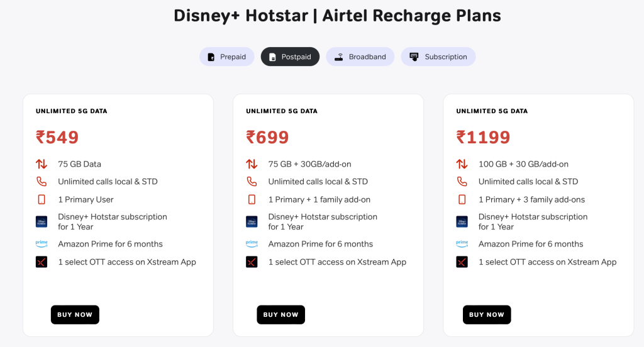Click the Xstream App icon in ₹549 plan
The height and width of the screenshot is (347, 644).
(42, 262)
